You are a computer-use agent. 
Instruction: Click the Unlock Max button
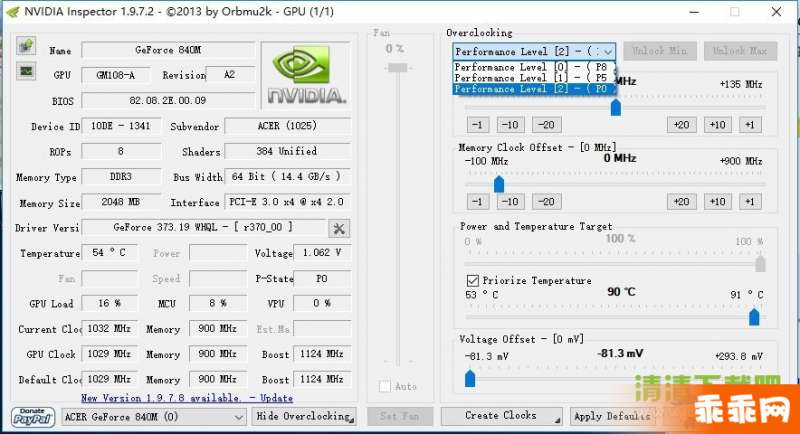pos(740,51)
